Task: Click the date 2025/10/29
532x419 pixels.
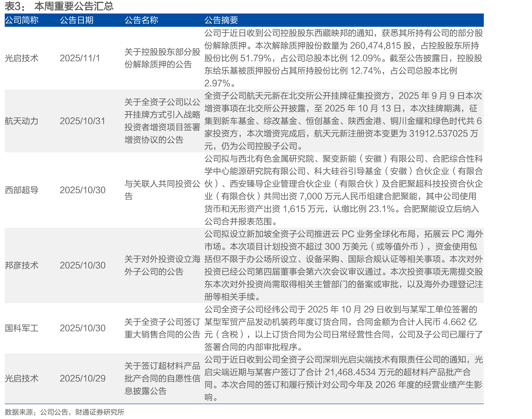Action: click(x=82, y=378)
